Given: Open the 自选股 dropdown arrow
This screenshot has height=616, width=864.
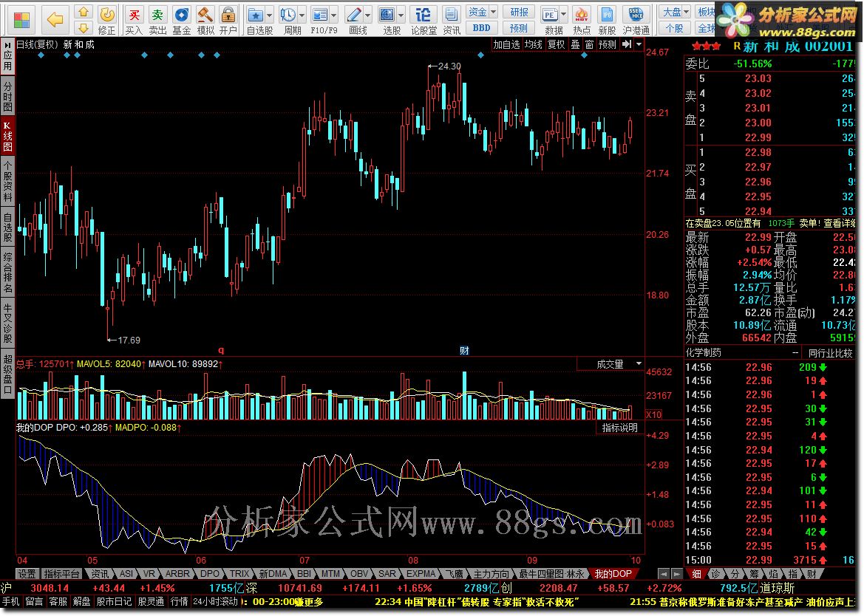Looking at the screenshot, I should pyautogui.click(x=270, y=16).
